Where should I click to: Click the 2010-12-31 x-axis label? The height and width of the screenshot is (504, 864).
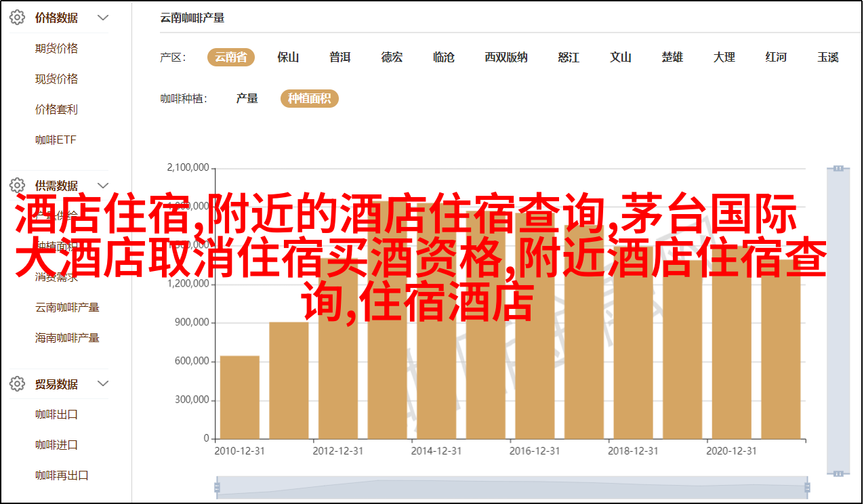point(240,450)
